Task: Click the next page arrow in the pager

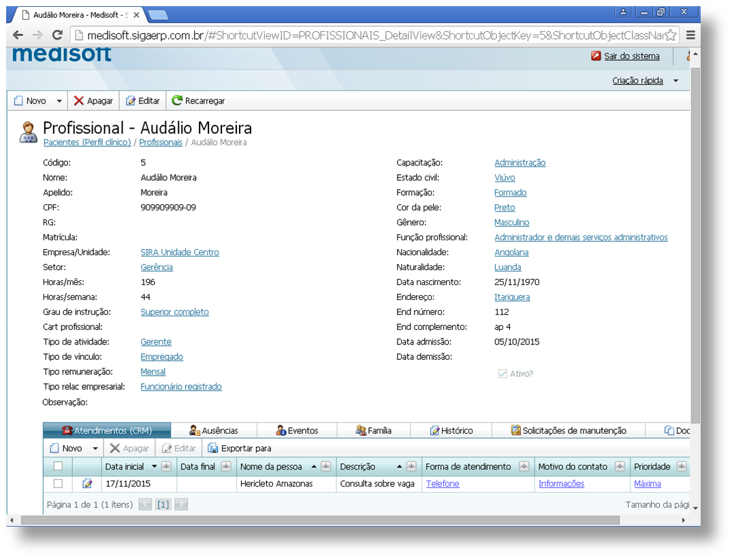Action: coord(181,504)
